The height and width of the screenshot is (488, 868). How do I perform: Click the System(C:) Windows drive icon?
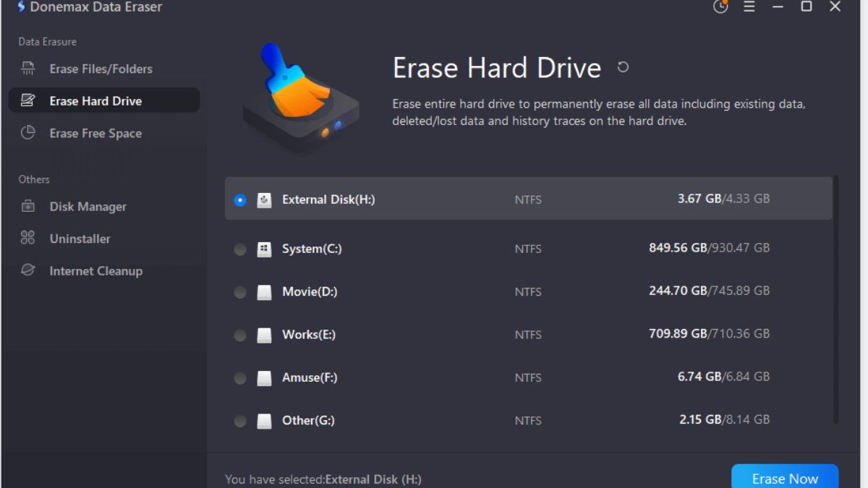tap(264, 249)
